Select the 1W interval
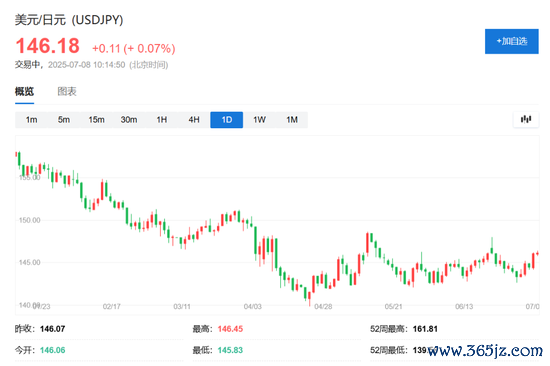 coord(259,120)
